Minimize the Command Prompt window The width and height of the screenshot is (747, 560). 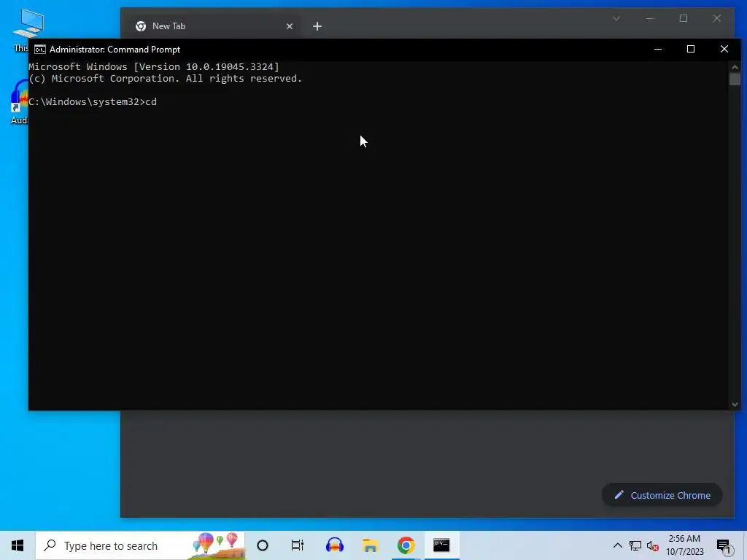(x=658, y=49)
